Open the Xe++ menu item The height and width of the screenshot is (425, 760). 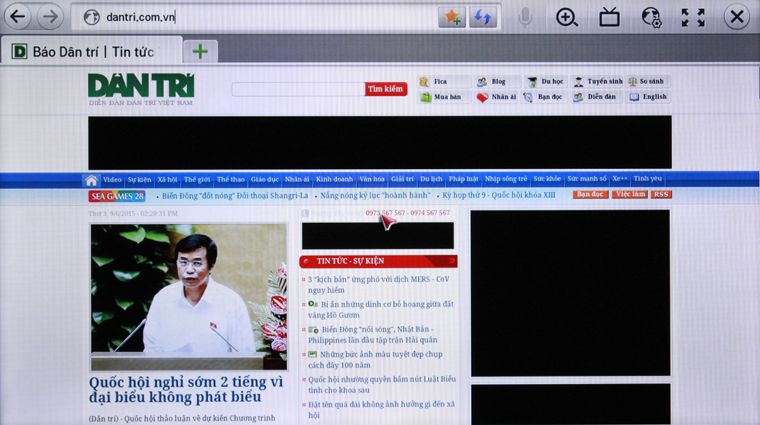[619, 179]
